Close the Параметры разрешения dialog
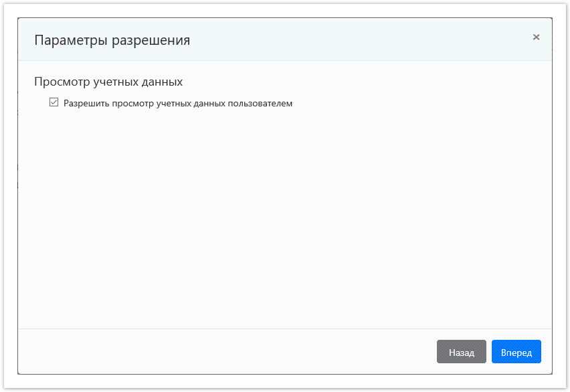 pos(536,37)
